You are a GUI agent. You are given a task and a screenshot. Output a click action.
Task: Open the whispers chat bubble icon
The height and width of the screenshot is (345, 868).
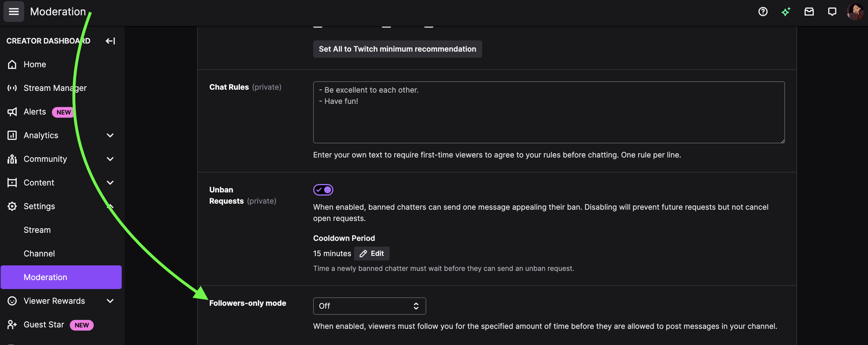tap(832, 12)
